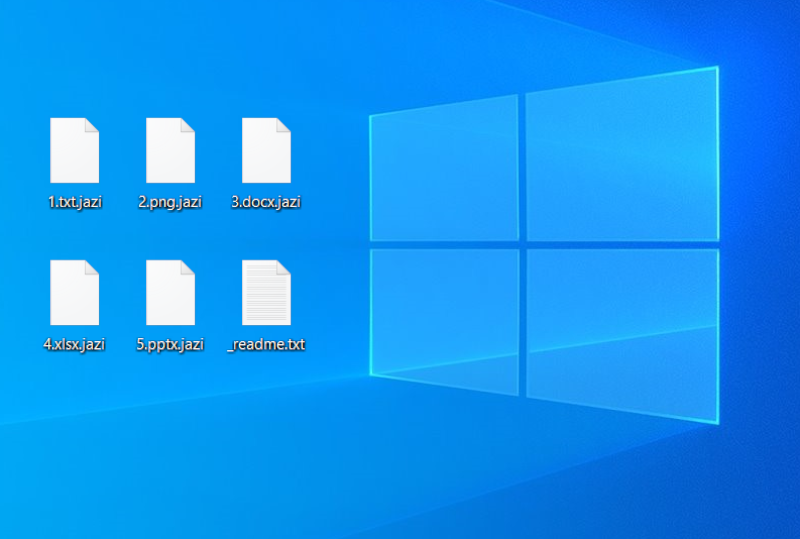Click the "2.png.jazi" filename label
The width and height of the screenshot is (800, 539).
[170, 202]
